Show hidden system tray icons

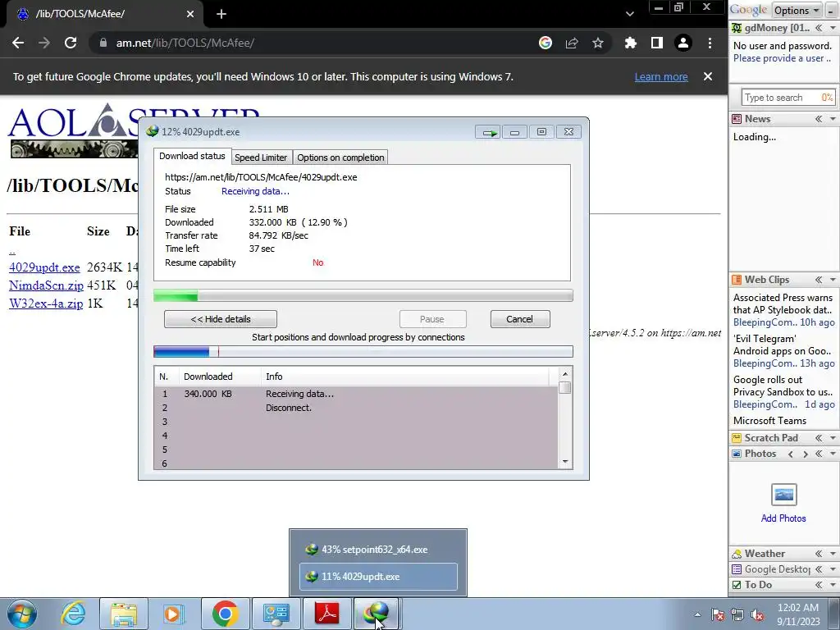697,614
